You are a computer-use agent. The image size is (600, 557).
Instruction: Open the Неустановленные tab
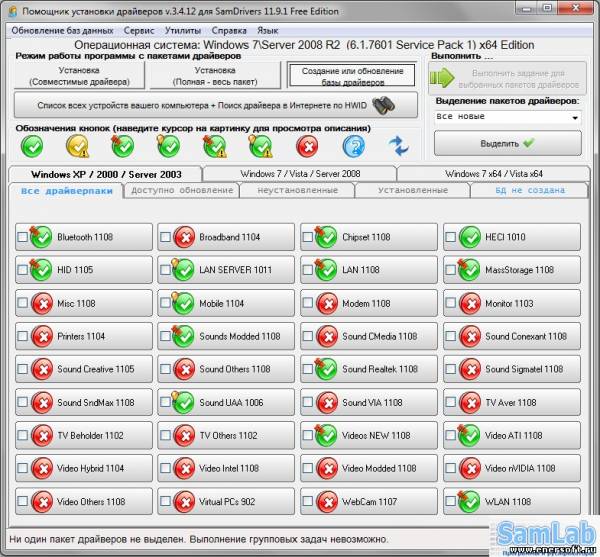pyautogui.click(x=297, y=190)
